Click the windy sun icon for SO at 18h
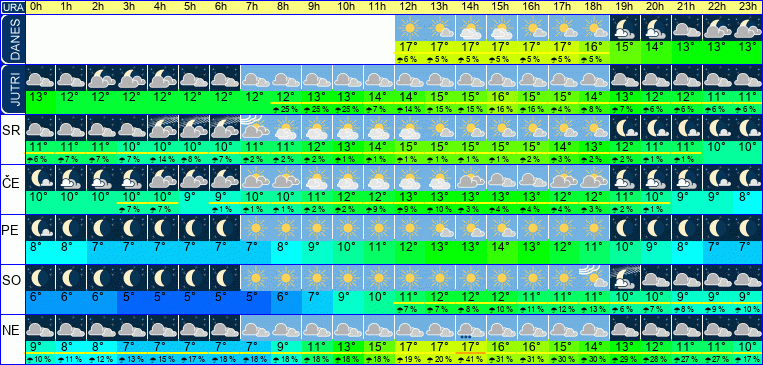 pyautogui.click(x=594, y=277)
